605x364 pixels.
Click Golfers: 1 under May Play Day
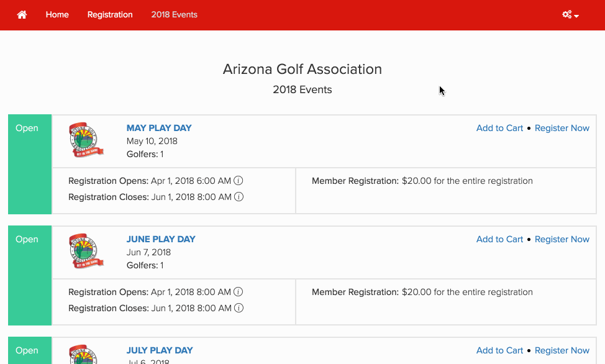coord(145,155)
